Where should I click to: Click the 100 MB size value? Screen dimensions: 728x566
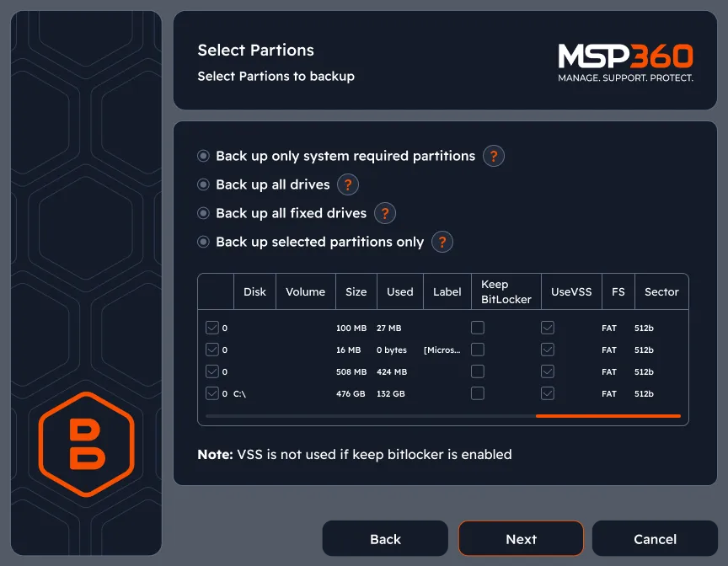click(351, 328)
